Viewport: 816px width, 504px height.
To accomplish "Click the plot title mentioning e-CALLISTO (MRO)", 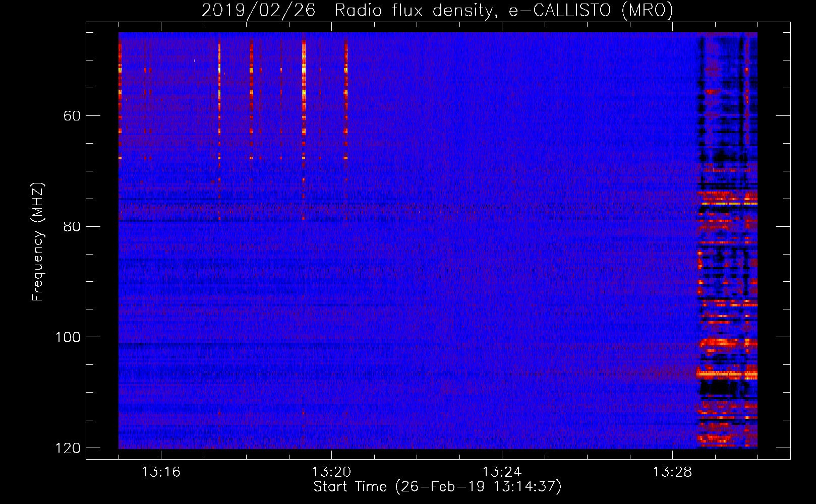I will [x=437, y=10].
